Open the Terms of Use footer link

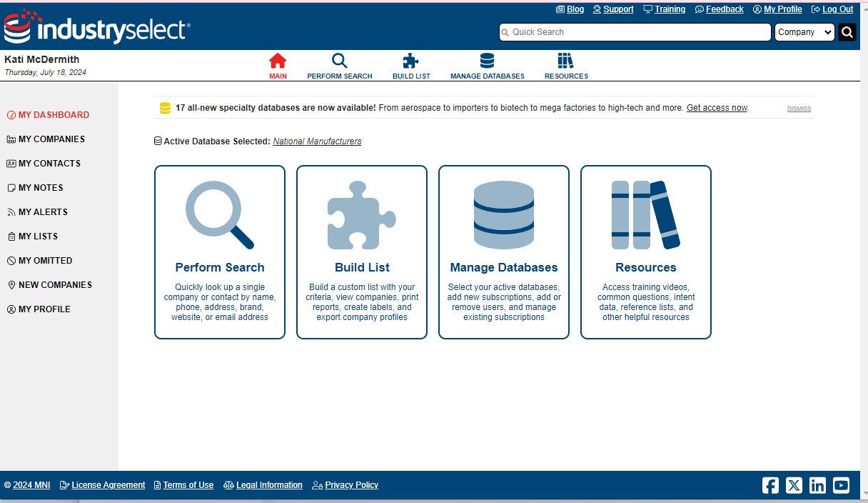pyautogui.click(x=183, y=485)
